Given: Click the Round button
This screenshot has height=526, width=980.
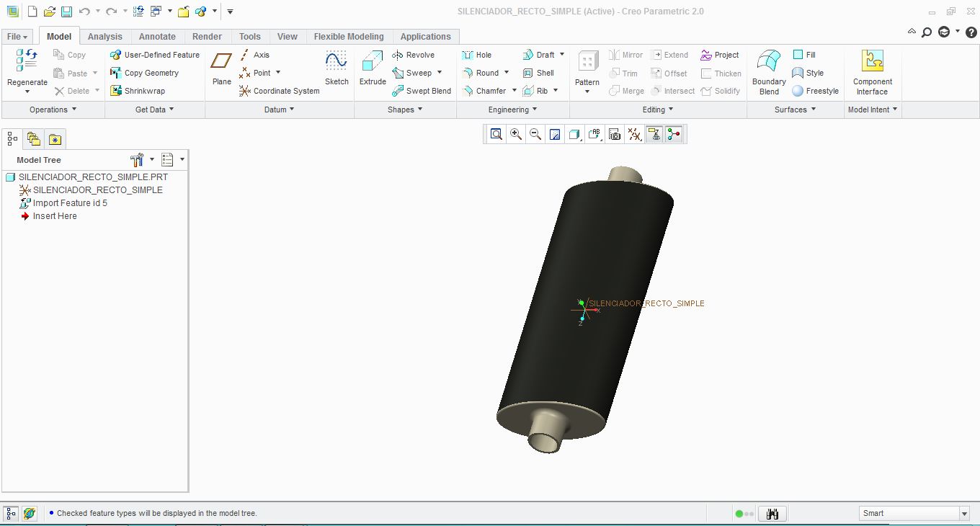Looking at the screenshot, I should (481, 73).
